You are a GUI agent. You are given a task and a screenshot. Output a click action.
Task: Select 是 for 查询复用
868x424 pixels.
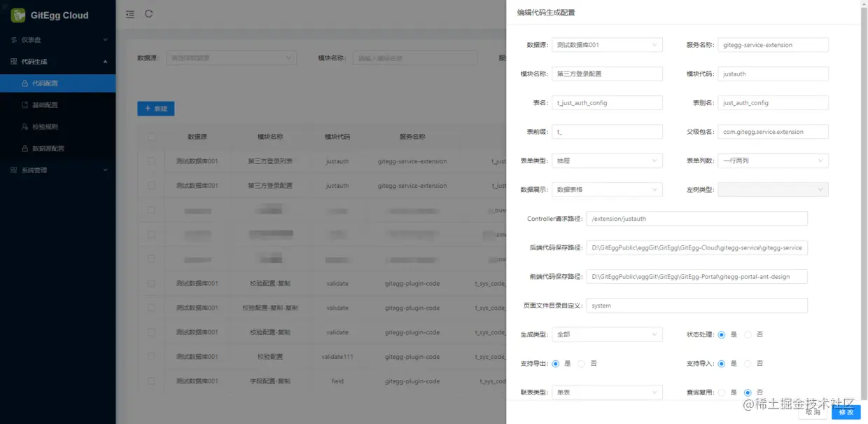click(x=722, y=392)
